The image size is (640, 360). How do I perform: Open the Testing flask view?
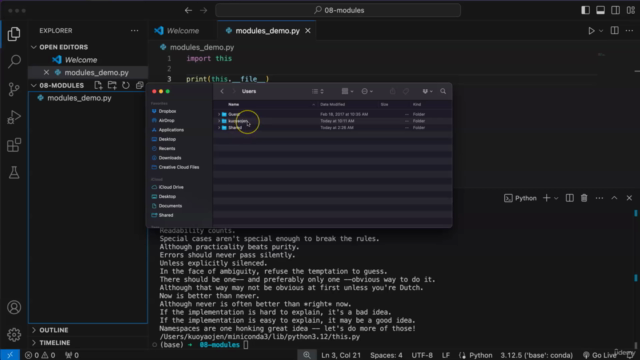point(14,173)
